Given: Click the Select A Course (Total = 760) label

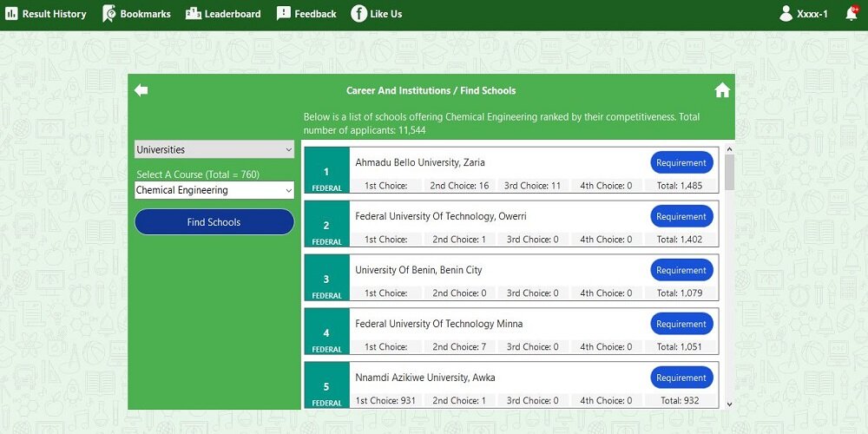Looking at the screenshot, I should (x=198, y=174).
